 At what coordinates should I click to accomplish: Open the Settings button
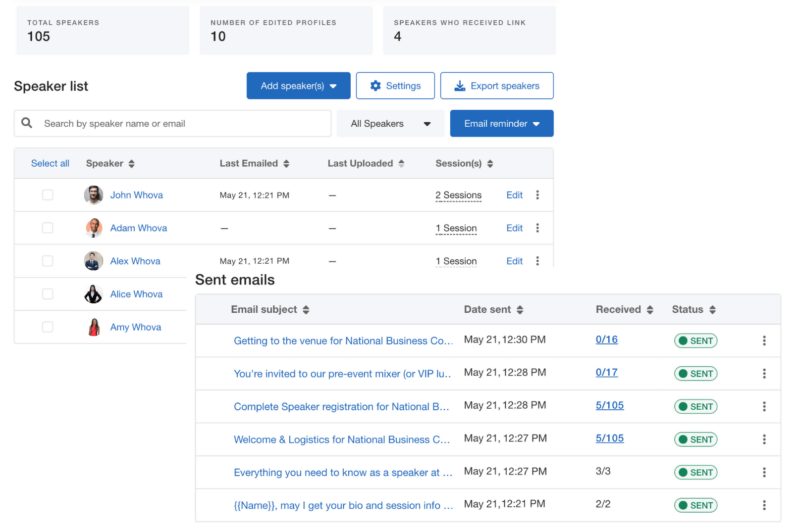[395, 86]
